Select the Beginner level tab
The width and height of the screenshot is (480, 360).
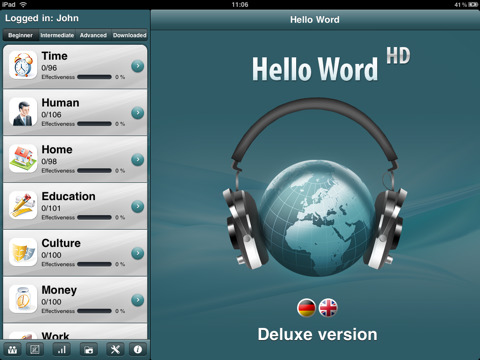click(x=21, y=35)
